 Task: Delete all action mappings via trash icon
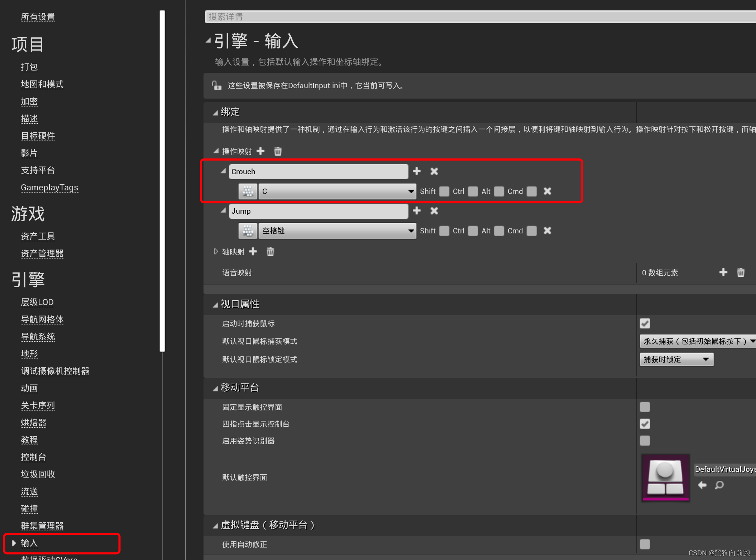278,151
